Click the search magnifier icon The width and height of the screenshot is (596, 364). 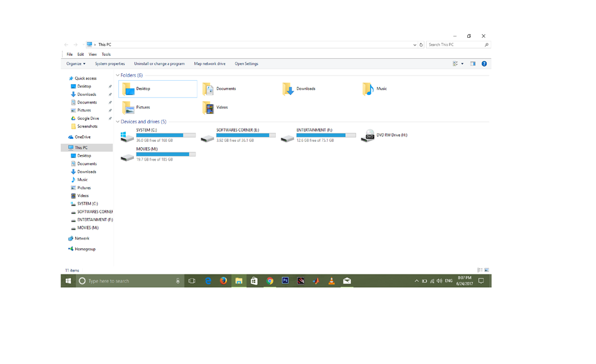tap(486, 45)
